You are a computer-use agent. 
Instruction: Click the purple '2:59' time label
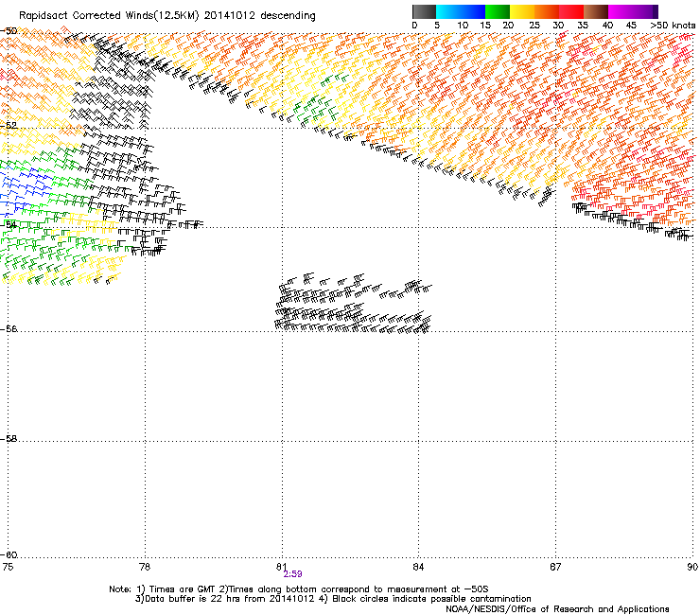click(x=293, y=574)
